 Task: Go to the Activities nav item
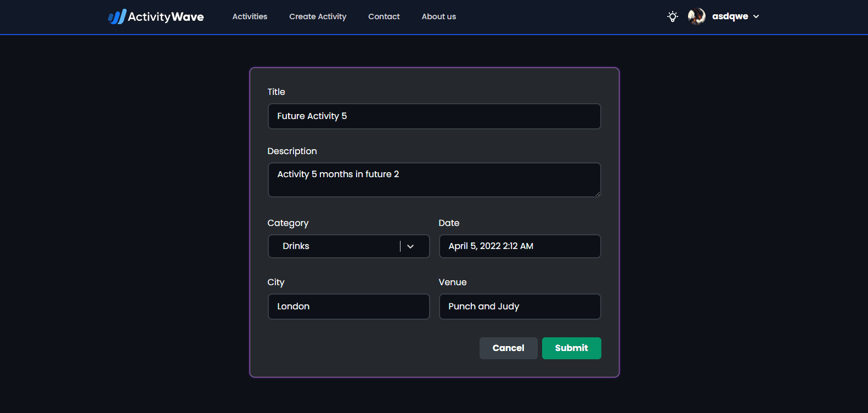(250, 16)
